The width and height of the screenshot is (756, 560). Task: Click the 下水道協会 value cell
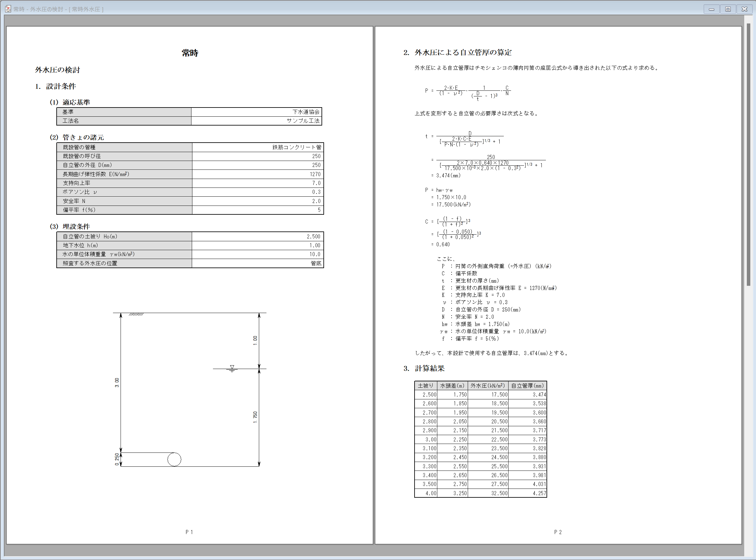pos(256,112)
